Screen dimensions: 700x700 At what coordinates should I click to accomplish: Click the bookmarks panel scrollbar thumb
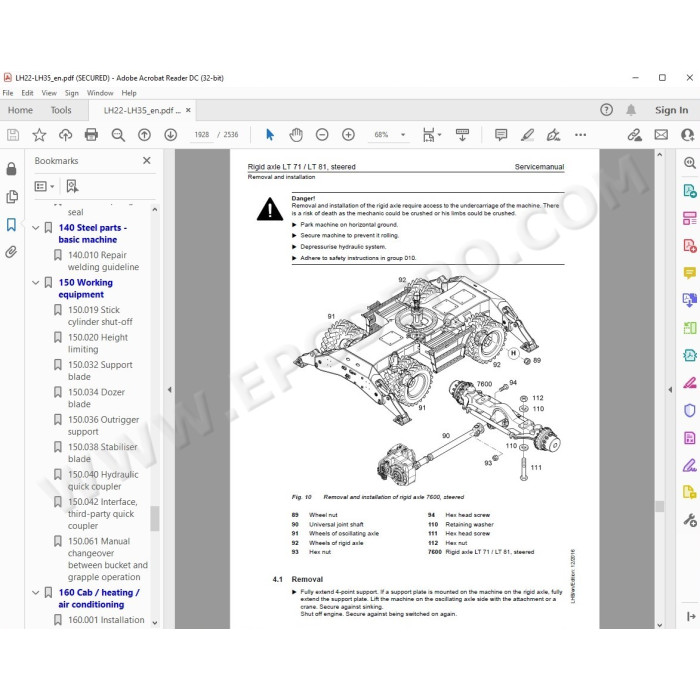pos(155,519)
